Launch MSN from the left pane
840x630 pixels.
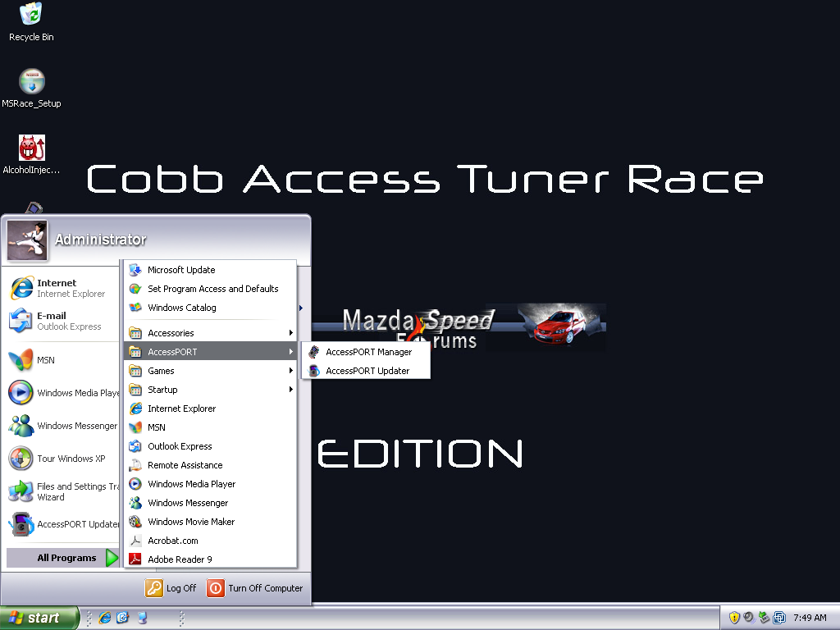coord(62,360)
